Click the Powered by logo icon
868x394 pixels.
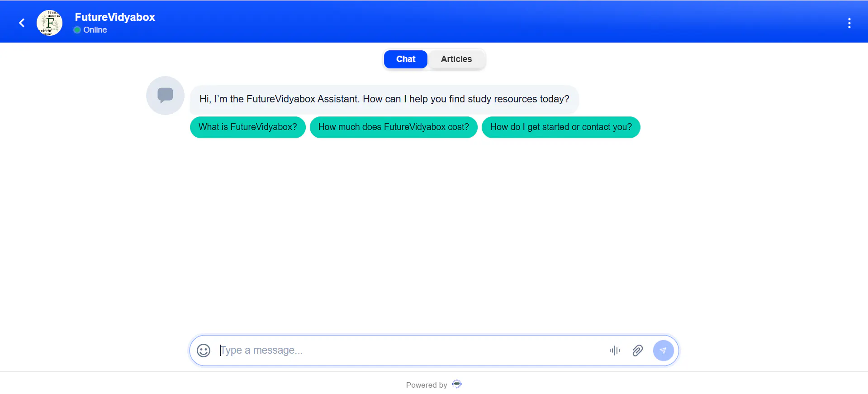pos(457,384)
